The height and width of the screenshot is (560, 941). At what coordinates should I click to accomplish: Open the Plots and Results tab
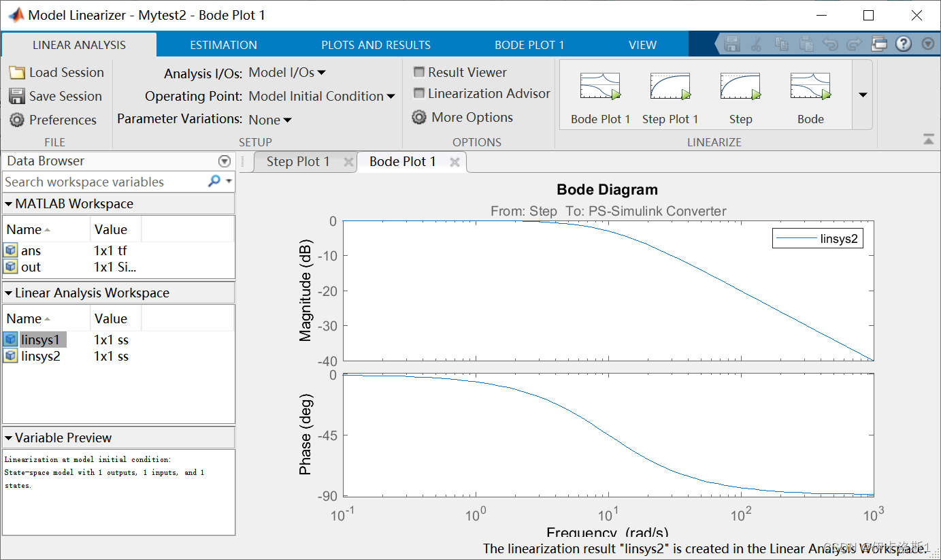376,45
